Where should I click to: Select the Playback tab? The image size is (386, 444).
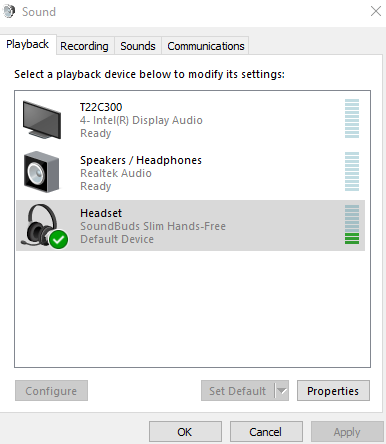pos(28,44)
